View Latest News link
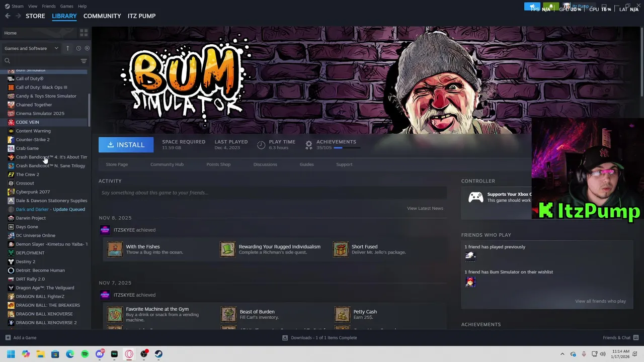This screenshot has height=362, width=644. coord(425,208)
